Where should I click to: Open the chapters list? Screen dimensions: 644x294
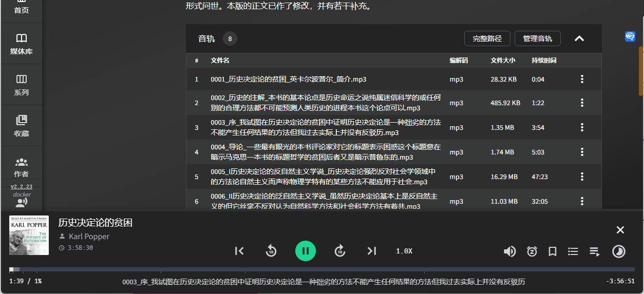tap(573, 251)
